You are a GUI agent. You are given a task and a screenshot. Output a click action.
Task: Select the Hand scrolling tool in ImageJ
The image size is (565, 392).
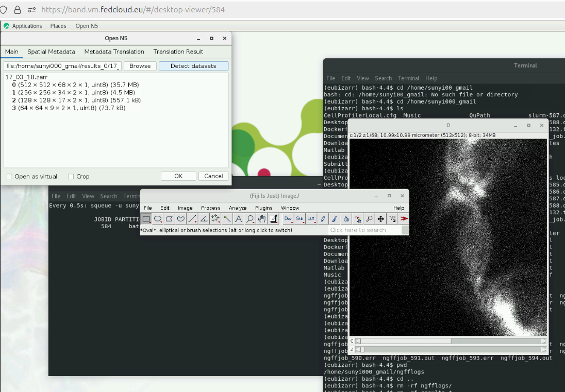tap(261, 219)
